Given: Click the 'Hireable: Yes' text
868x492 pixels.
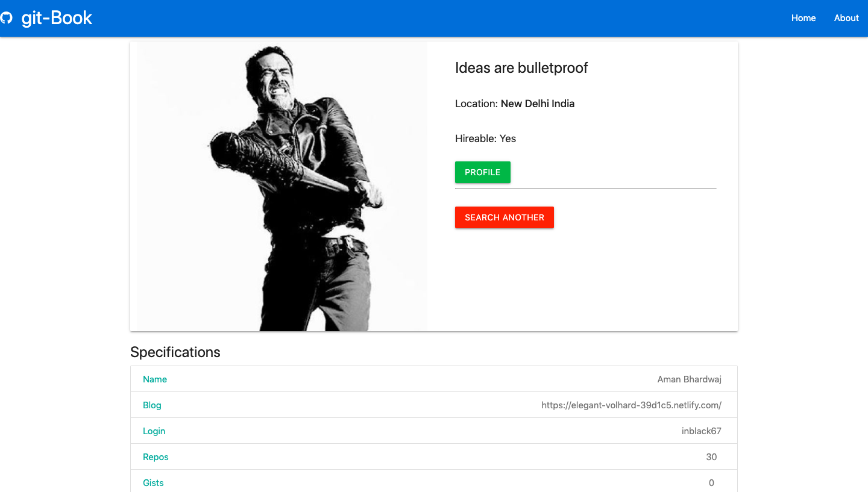Looking at the screenshot, I should tap(486, 139).
